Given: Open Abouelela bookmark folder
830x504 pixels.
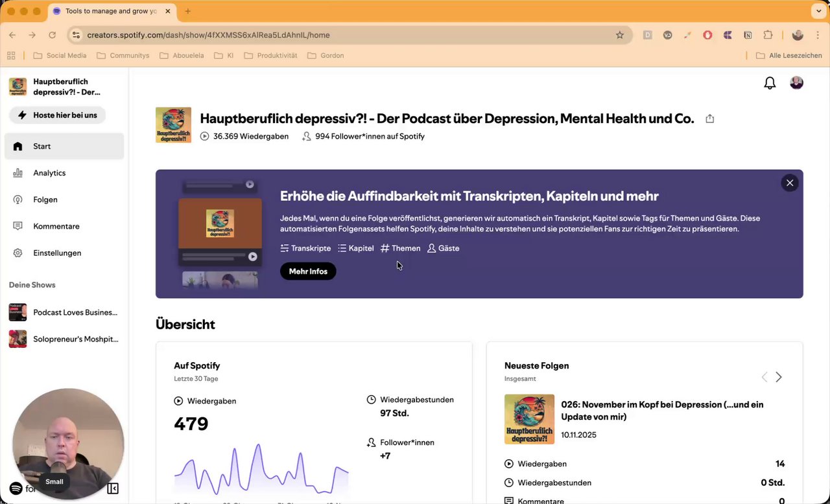Looking at the screenshot, I should [181, 56].
